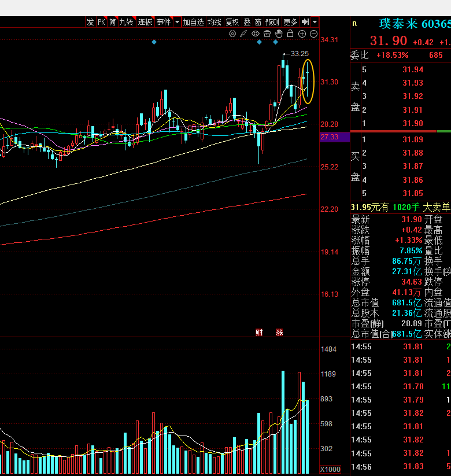Click the 外盘 41.13万 value
451x476 pixels.
[x=406, y=292]
